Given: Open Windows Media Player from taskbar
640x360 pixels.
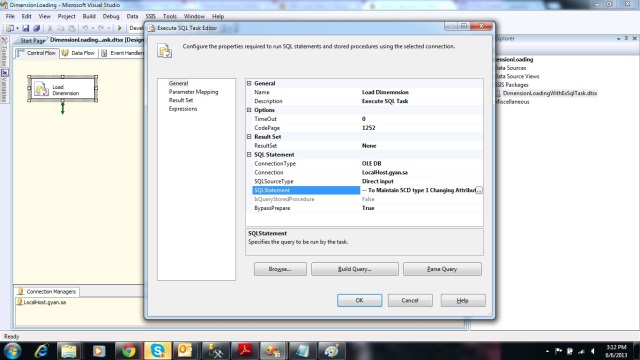Looking at the screenshot, I should tap(98, 351).
